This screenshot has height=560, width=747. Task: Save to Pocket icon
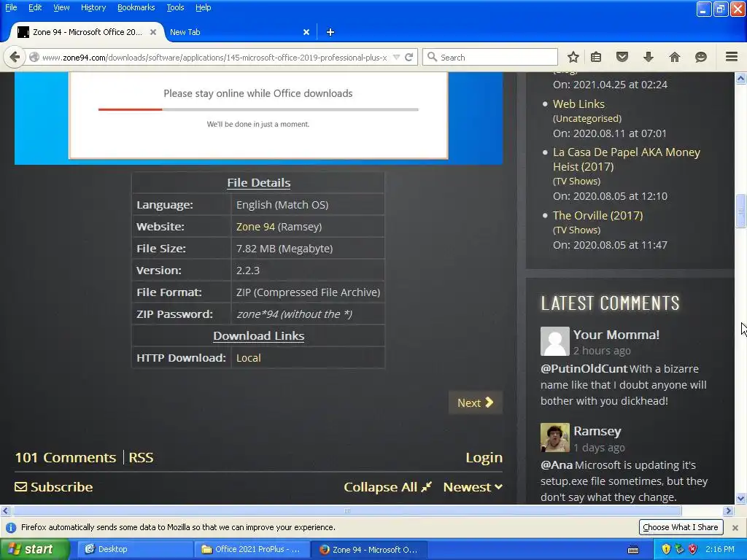622,57
